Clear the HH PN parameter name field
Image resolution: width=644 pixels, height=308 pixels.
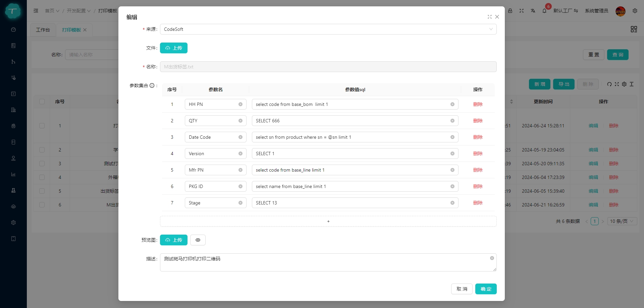[x=240, y=104]
